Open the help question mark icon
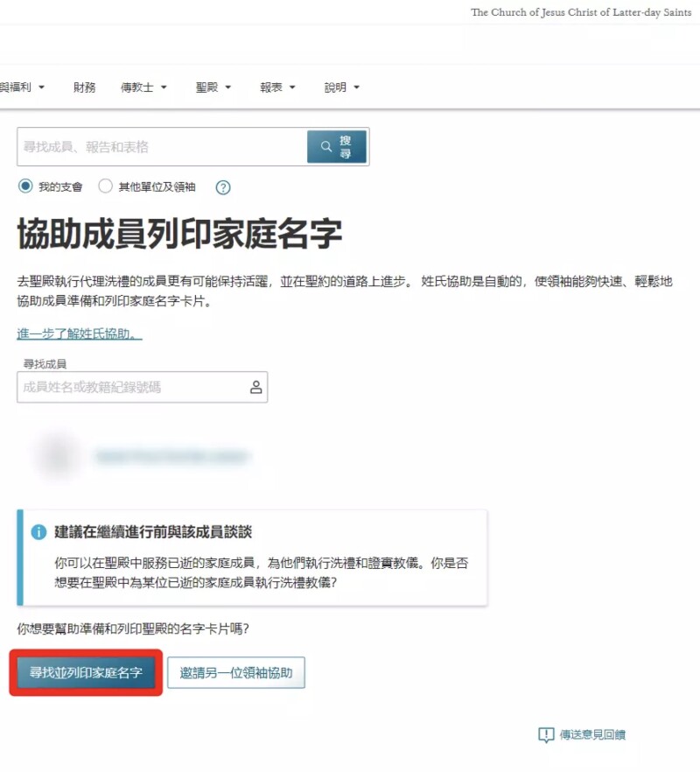 click(x=223, y=187)
